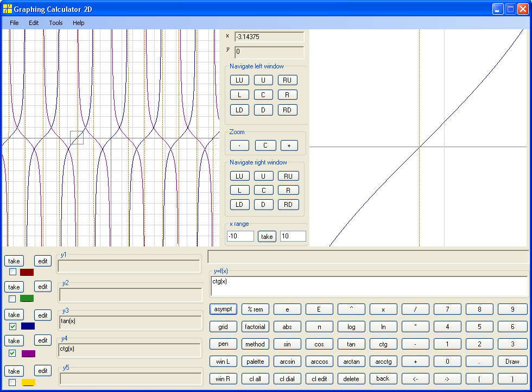Insert arctan function

pos(352,362)
